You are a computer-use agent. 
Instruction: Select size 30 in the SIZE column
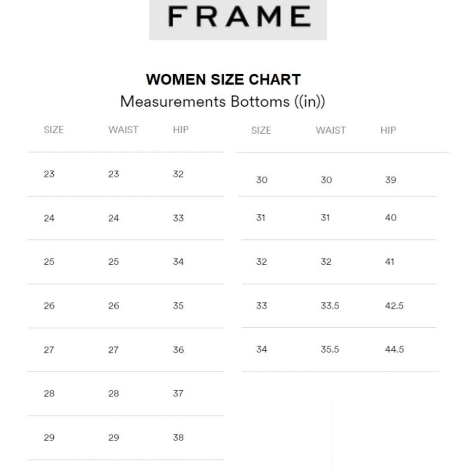pos(261,180)
